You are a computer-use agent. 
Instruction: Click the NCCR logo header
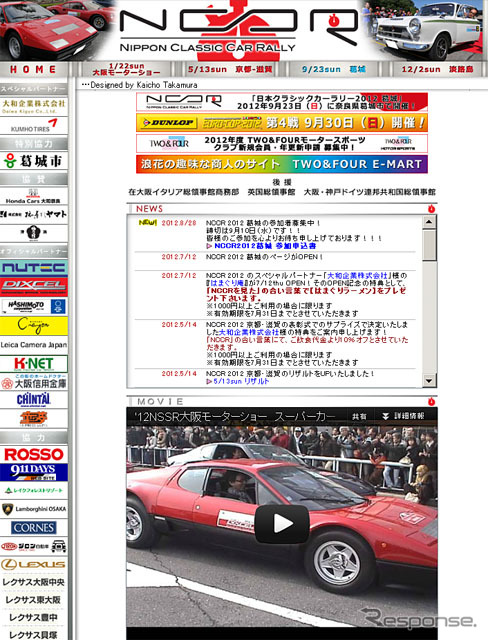coord(239,29)
